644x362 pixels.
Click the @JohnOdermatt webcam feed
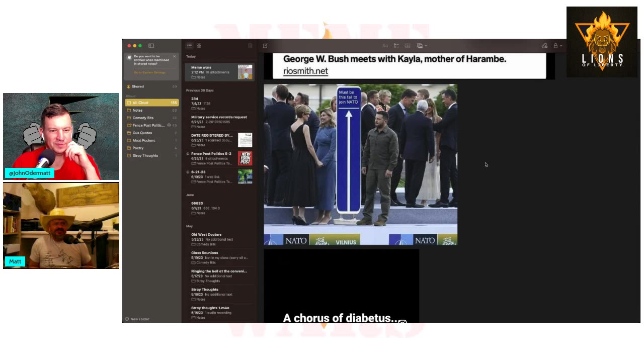click(x=61, y=136)
